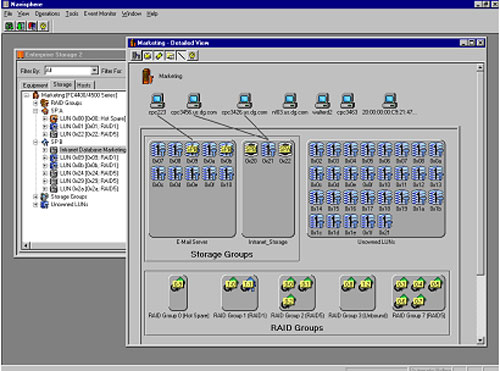Select the walters2 host computer icon
This screenshot has height=371, width=500.
[322, 101]
